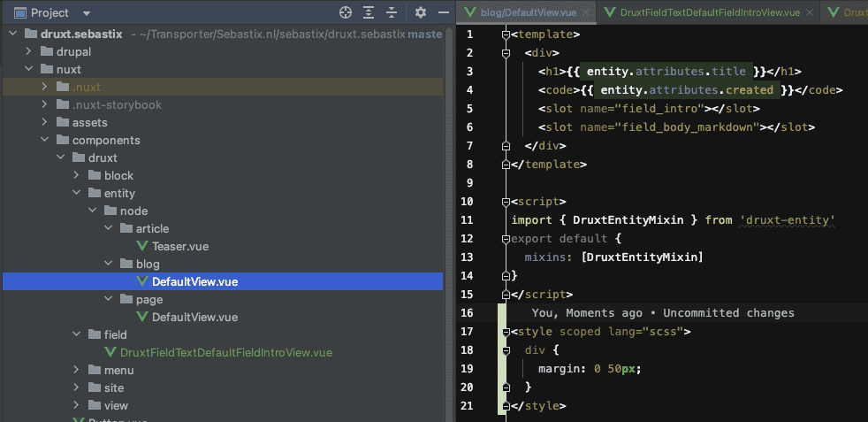868x422 pixels.
Task: Collapse the article folder
Action: [x=109, y=229]
